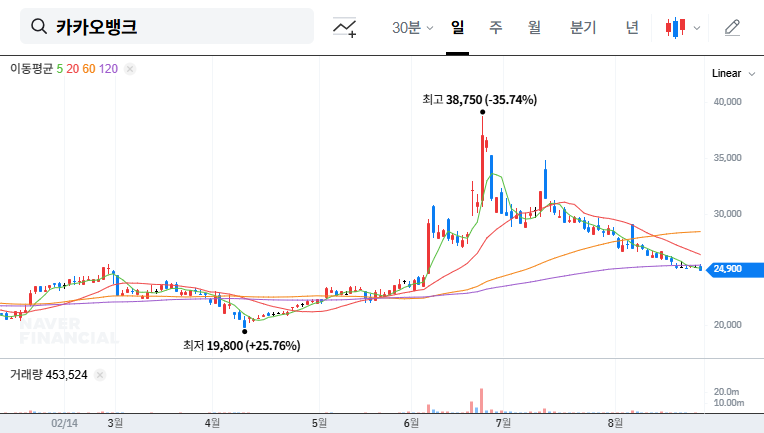The width and height of the screenshot is (764, 433).
Task: Click the 최고 38,750 high label
Action: (x=479, y=100)
